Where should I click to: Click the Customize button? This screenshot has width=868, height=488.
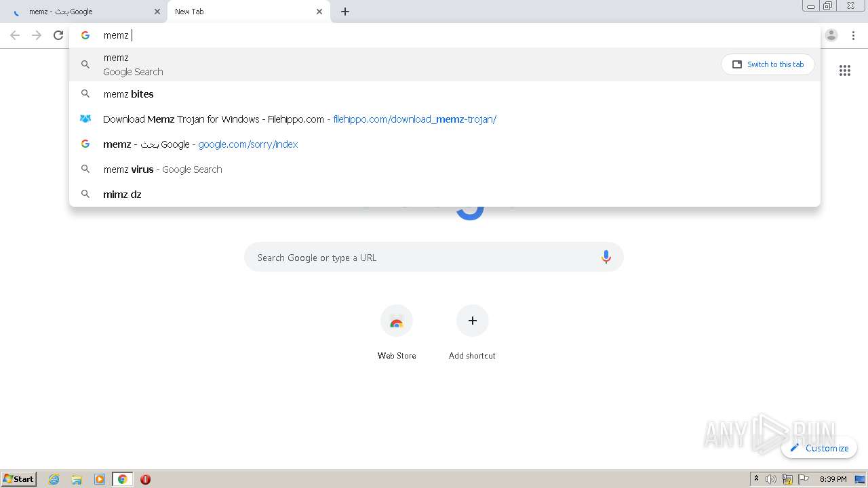(x=819, y=448)
